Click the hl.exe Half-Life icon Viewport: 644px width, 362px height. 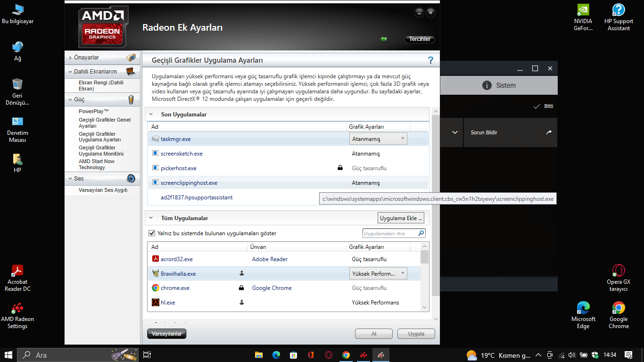pyautogui.click(x=156, y=303)
